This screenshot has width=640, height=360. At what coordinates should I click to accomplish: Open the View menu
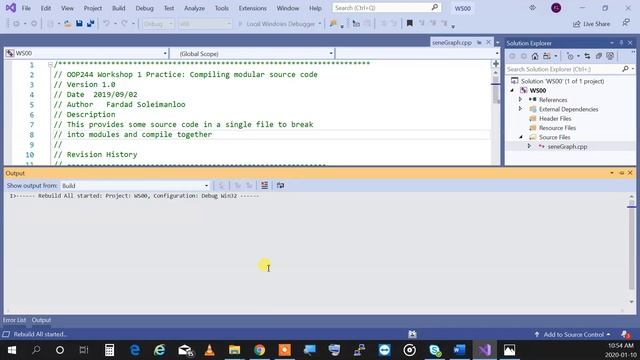coord(67,8)
